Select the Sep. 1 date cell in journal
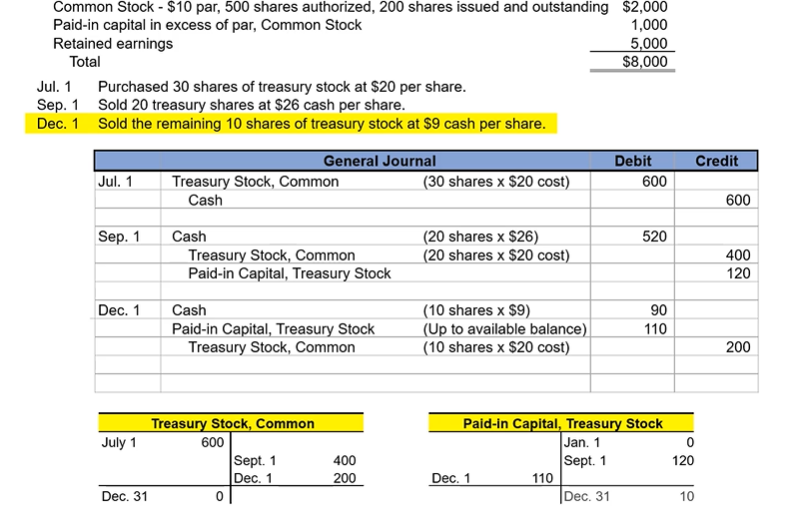 click(x=119, y=237)
